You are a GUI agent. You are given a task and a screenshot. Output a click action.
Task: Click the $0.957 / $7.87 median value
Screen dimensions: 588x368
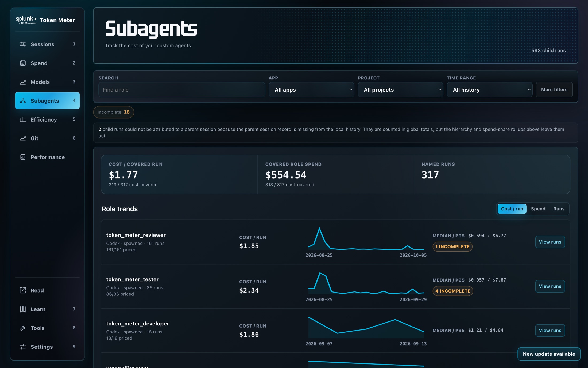487,280
